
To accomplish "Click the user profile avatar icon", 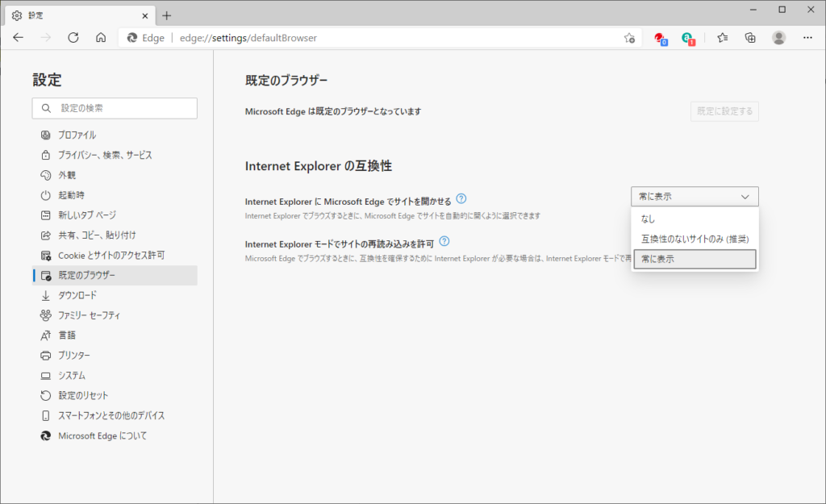I will pos(778,37).
